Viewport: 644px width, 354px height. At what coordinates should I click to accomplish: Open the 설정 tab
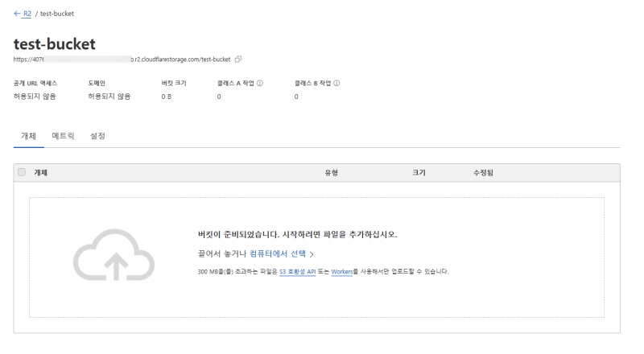click(x=97, y=136)
